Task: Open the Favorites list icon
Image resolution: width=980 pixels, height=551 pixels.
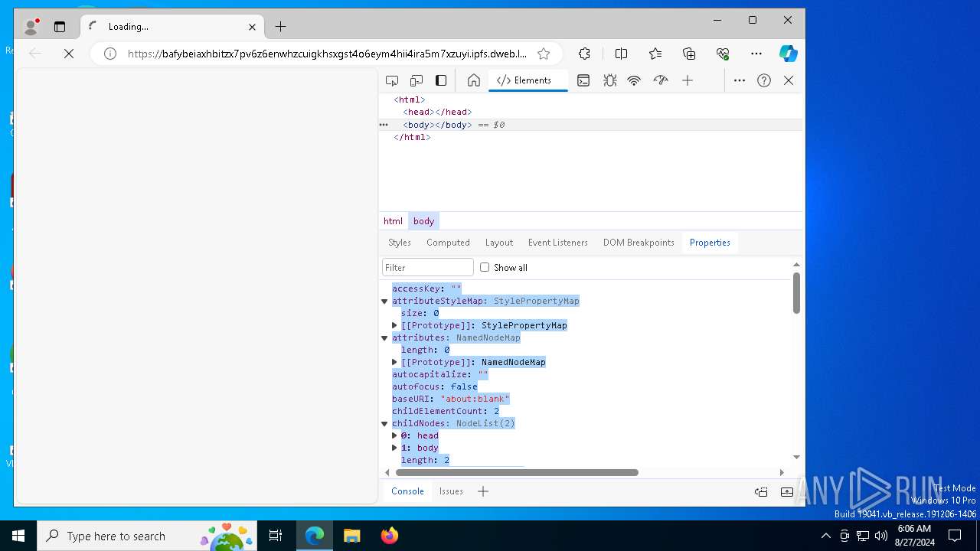Action: [655, 54]
